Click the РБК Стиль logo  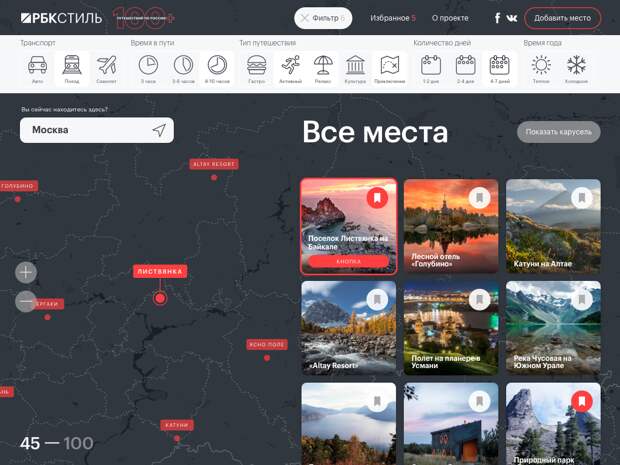click(61, 18)
